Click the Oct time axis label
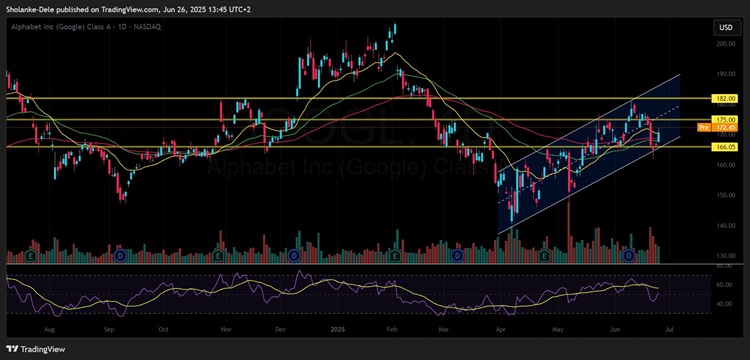This screenshot has height=360, width=750. [164, 330]
